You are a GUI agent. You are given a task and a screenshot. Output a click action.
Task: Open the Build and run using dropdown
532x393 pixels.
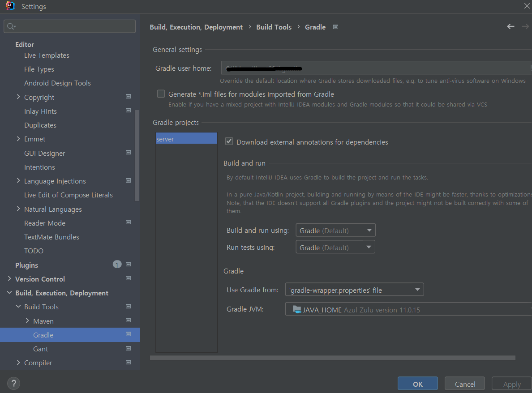tap(335, 231)
